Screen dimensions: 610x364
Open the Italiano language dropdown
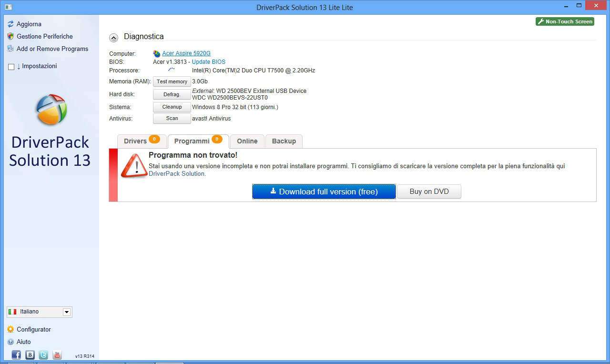point(40,312)
